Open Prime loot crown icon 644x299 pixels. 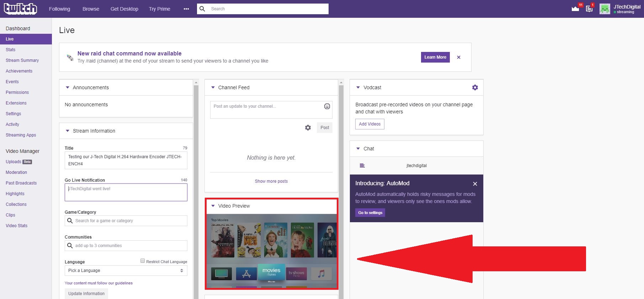click(x=575, y=9)
